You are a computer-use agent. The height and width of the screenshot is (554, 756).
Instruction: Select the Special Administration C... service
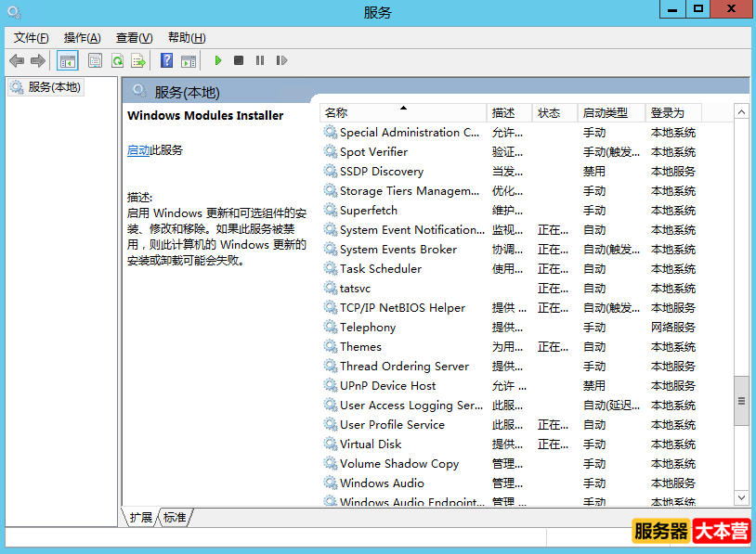510,133
